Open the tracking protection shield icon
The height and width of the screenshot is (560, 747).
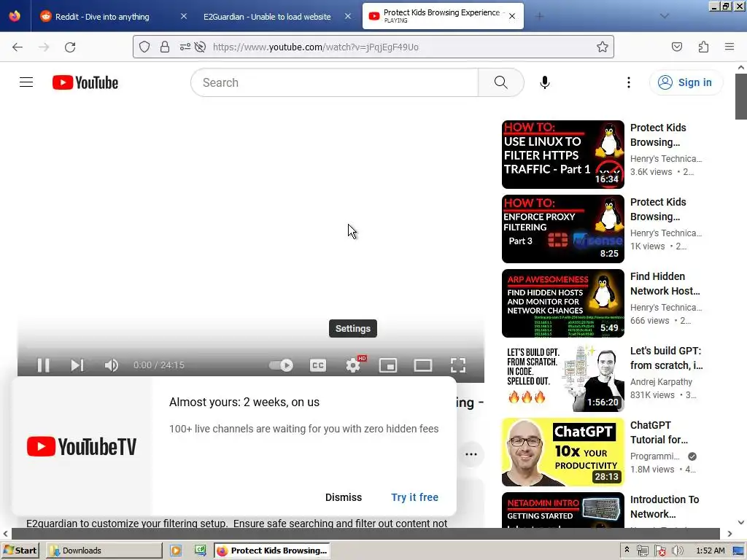pyautogui.click(x=144, y=47)
